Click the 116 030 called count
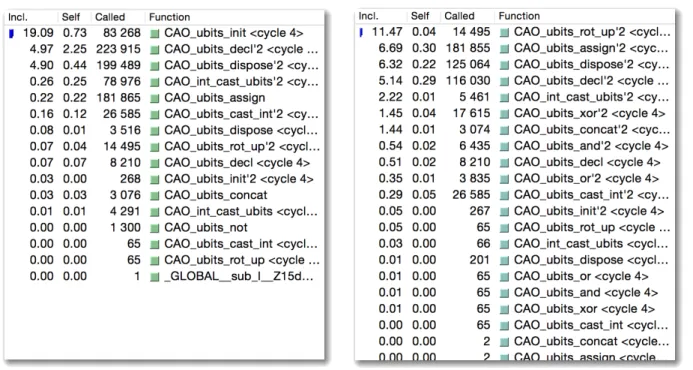Viewport: 693px width, 370px height. 468,81
